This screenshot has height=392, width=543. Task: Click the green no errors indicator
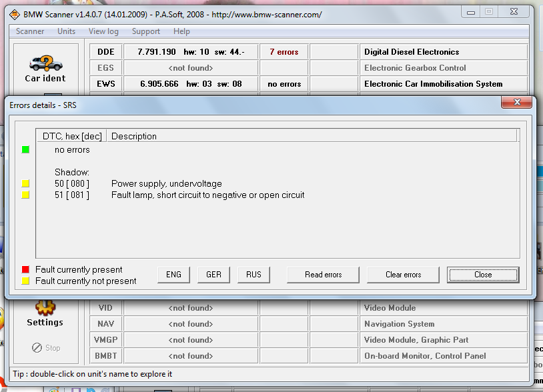(25, 149)
